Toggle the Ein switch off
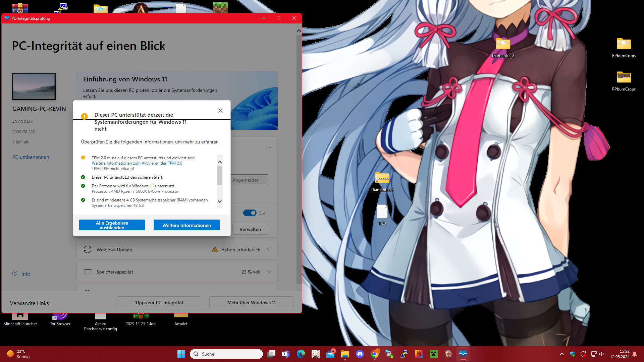This screenshot has width=644, height=362. (250, 213)
